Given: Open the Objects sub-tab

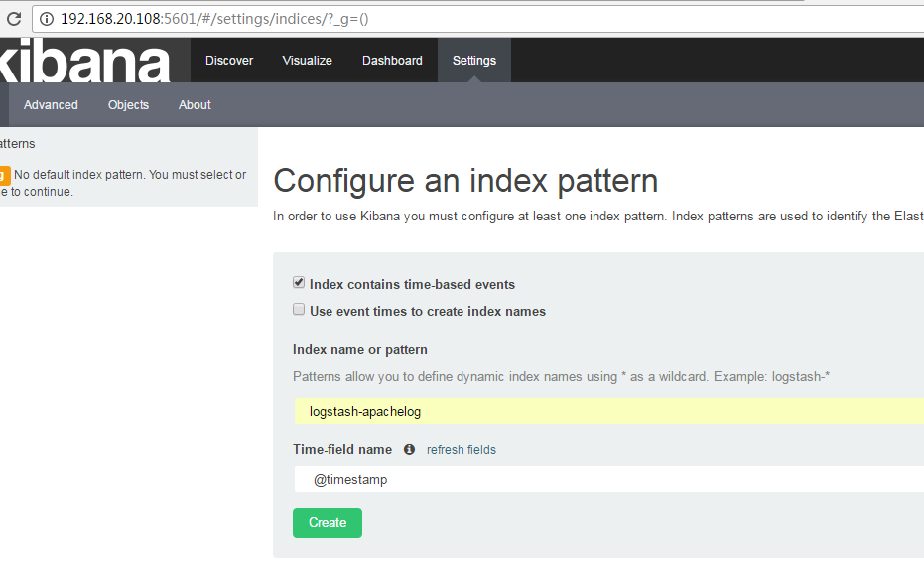Looking at the screenshot, I should 128,105.
